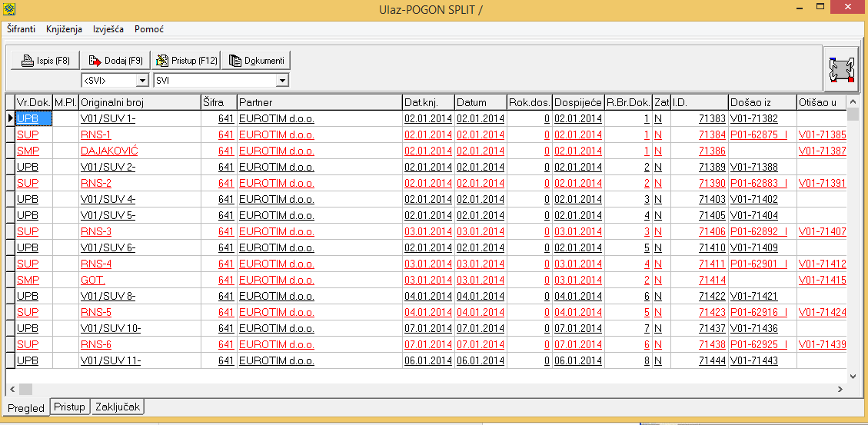Click the Datum column header
868x425 pixels.
point(481,102)
